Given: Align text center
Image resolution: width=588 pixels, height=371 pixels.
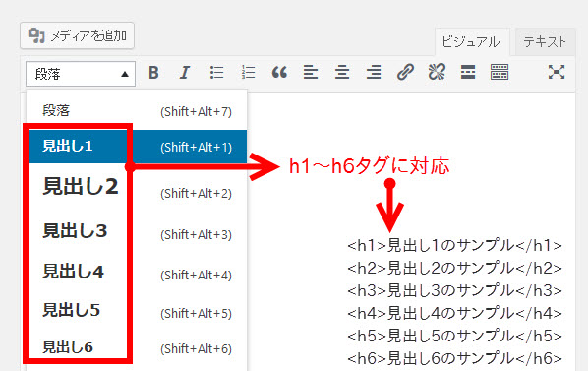Looking at the screenshot, I should point(342,72).
